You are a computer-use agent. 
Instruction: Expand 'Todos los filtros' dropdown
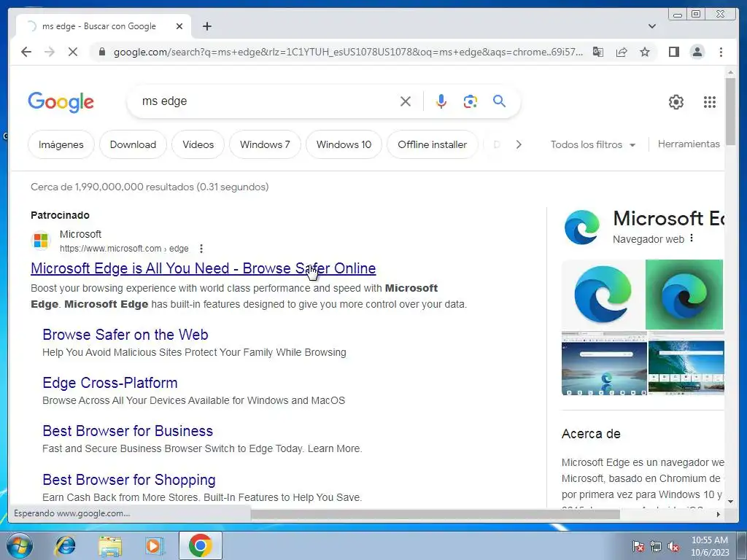pyautogui.click(x=592, y=145)
